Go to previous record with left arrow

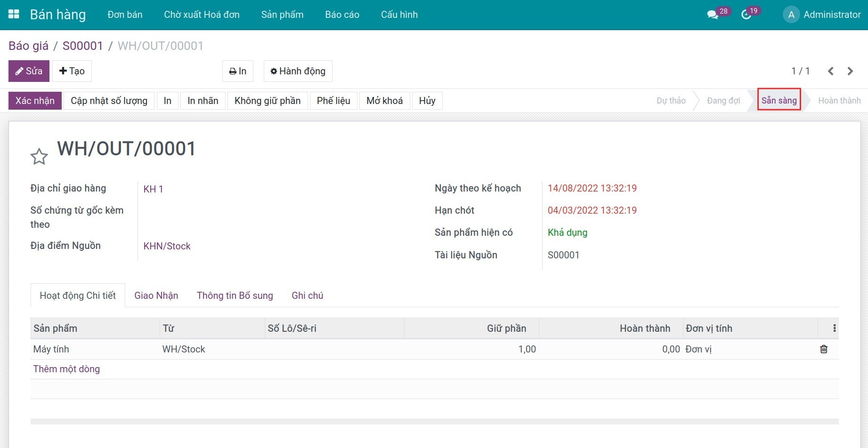[831, 71]
